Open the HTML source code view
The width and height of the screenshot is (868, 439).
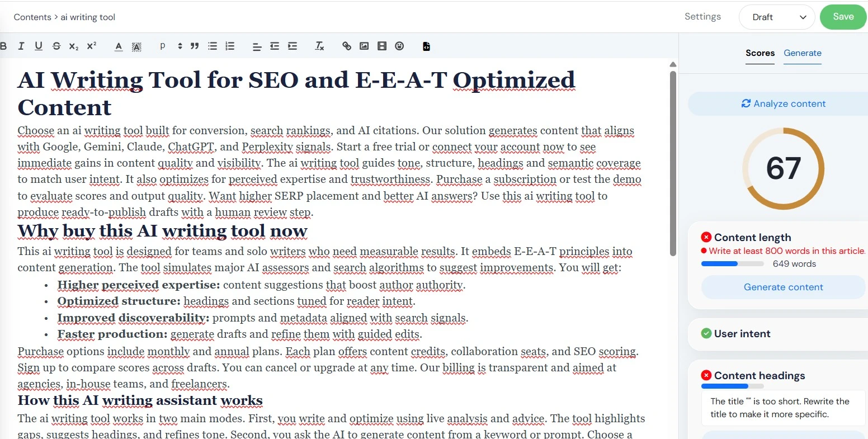(x=426, y=46)
